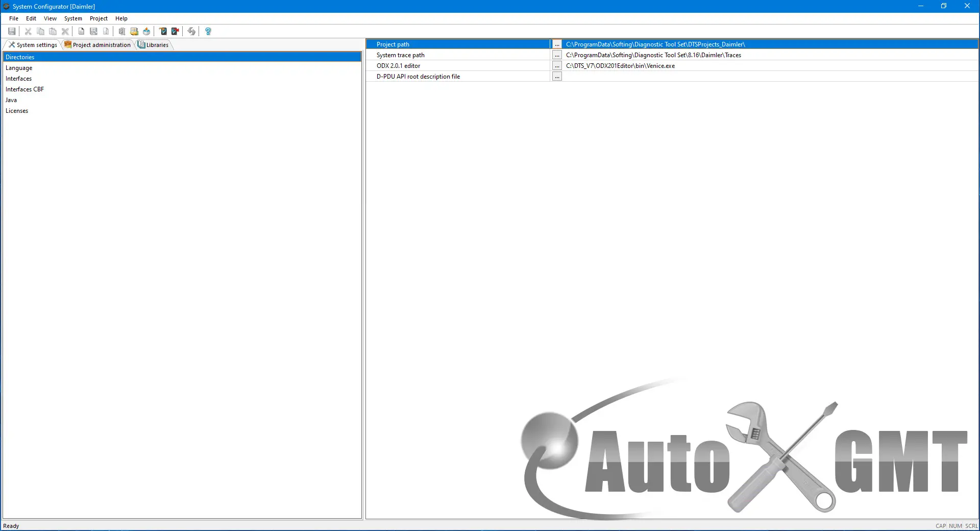980x531 pixels.
Task: Restore down the System Configurator window
Action: 944,6
